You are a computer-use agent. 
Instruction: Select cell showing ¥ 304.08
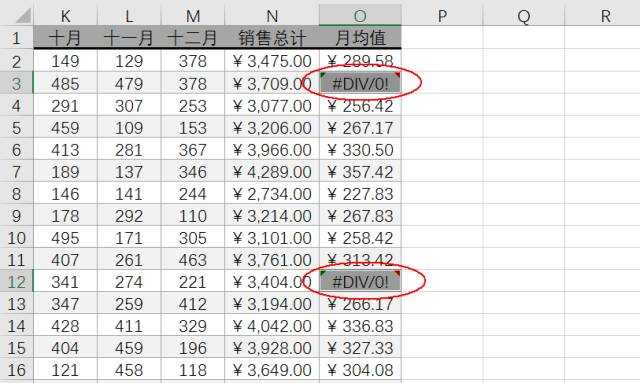360,370
